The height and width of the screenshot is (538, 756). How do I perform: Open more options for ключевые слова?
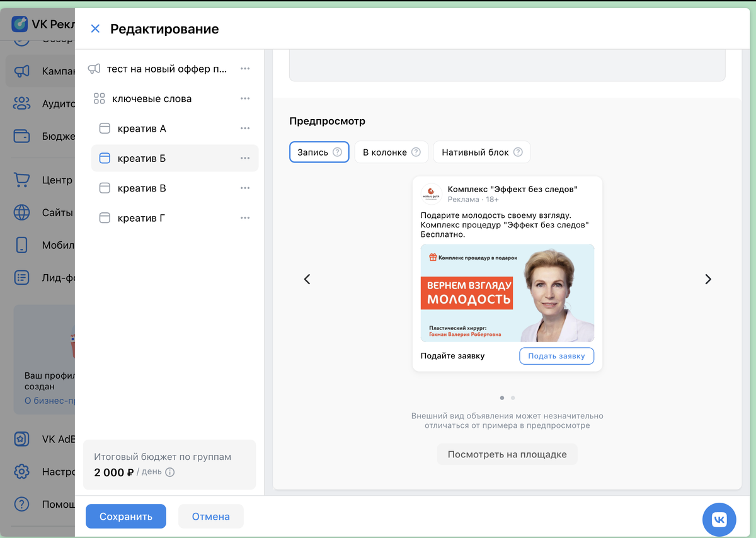(245, 98)
